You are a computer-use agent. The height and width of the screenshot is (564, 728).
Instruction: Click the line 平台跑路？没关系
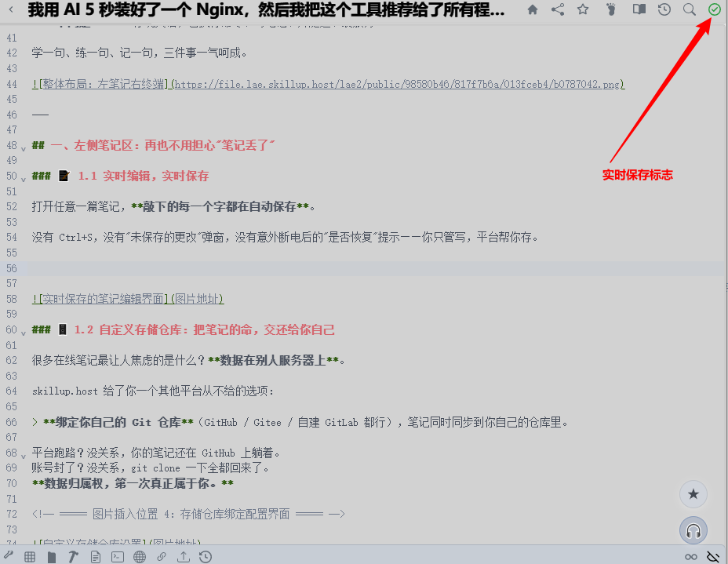click(156, 453)
